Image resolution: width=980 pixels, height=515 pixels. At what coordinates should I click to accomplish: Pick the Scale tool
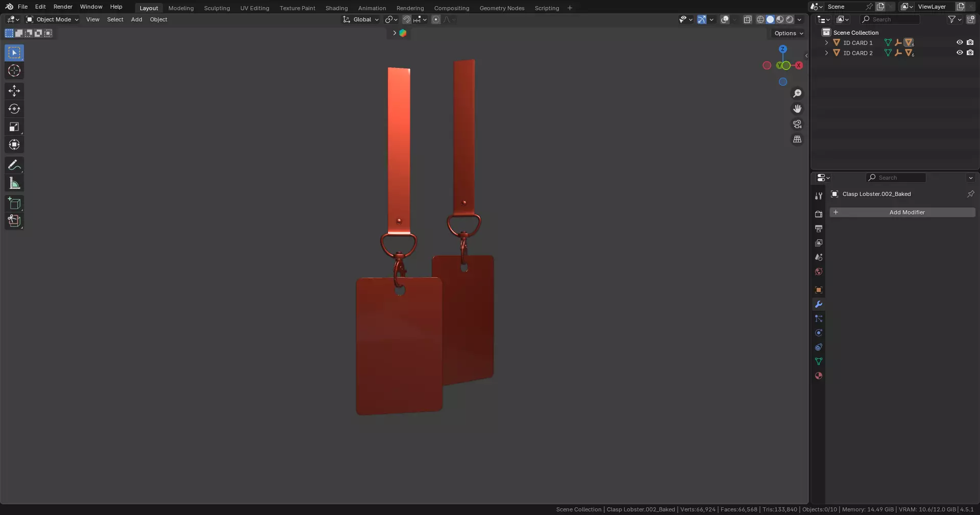14,127
